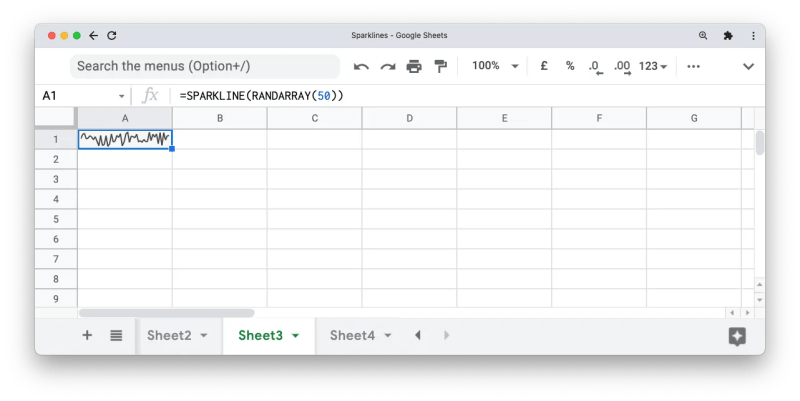Select row 2 header
Image resolution: width=800 pixels, height=401 pixels.
pos(56,159)
